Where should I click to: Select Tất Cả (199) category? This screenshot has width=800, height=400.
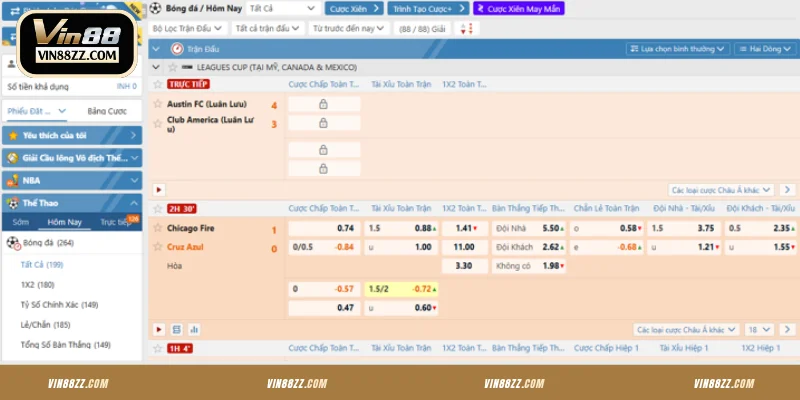(x=42, y=265)
